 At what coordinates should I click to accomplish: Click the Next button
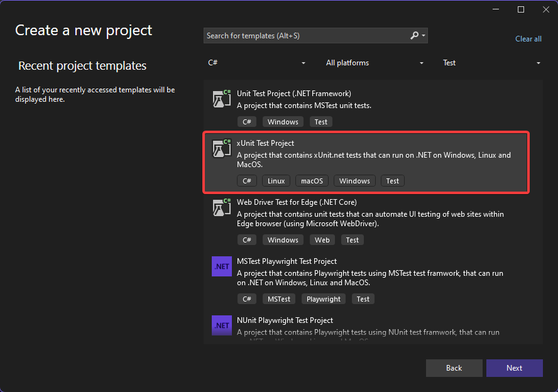[514, 368]
